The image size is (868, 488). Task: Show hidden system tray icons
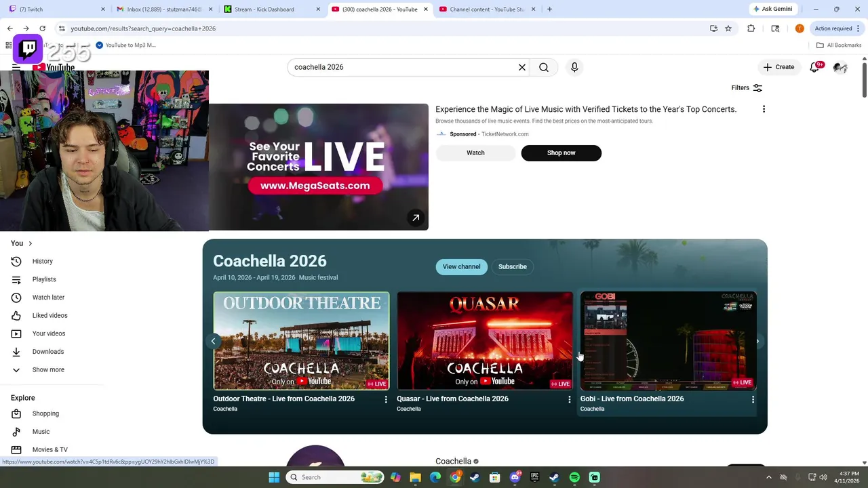[x=768, y=477]
